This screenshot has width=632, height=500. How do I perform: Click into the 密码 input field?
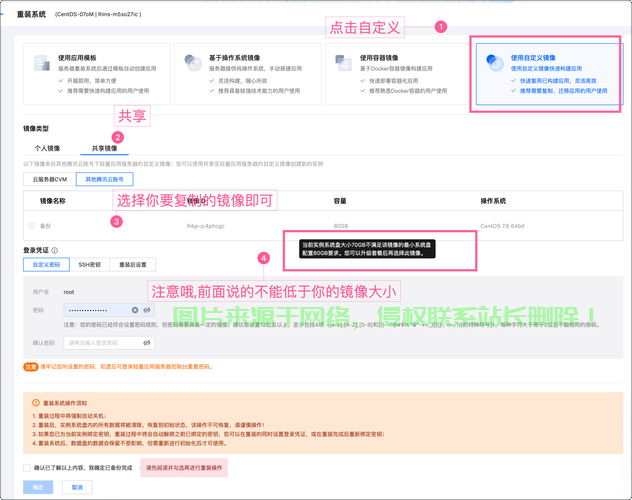click(x=109, y=310)
